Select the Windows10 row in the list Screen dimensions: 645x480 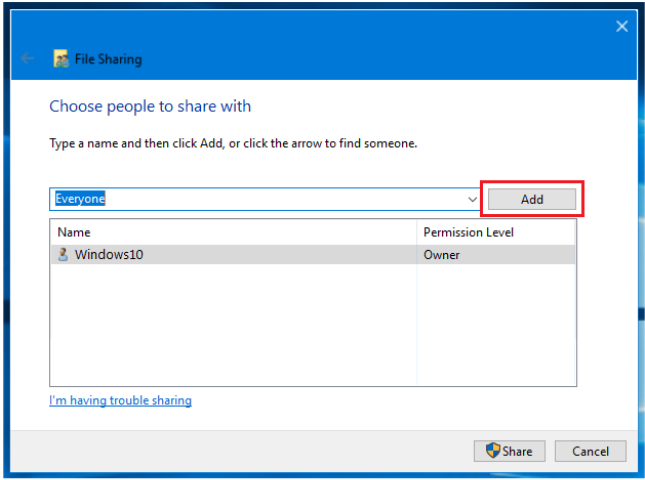pos(313,255)
